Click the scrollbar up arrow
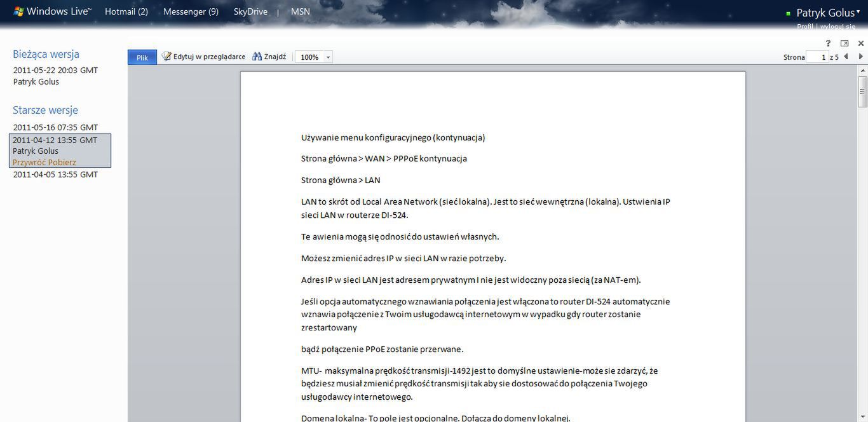 [862, 69]
